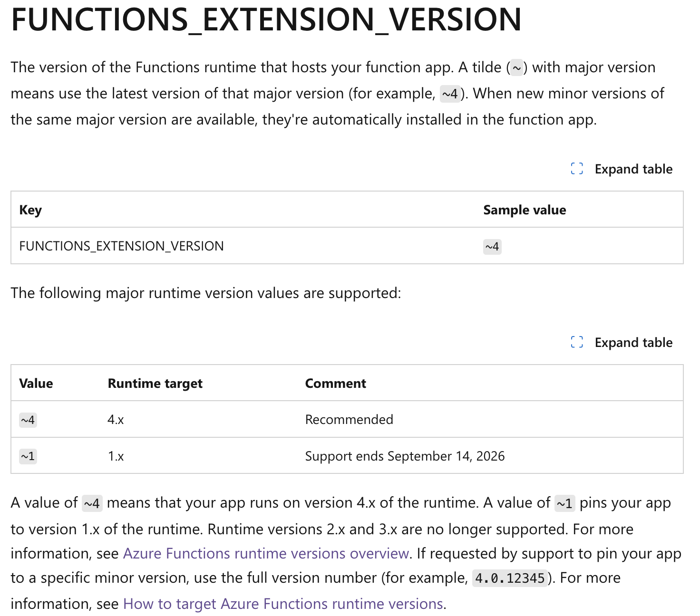Select the row containing Recommended
The image size is (700, 616).
pyautogui.click(x=349, y=419)
